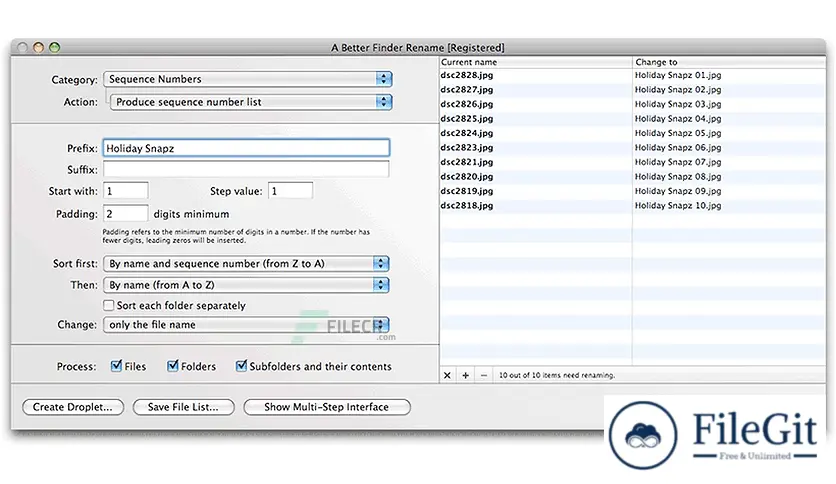Select the dsc2818.jpg row
836x484 pixels.
pyautogui.click(x=633, y=205)
